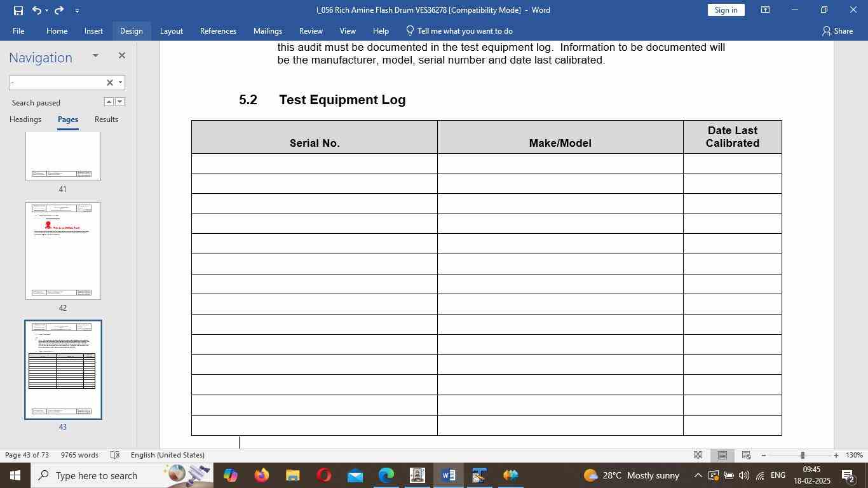This screenshot has height=488, width=868.
Task: Click the Word icon on the taskbar
Action: 448,475
